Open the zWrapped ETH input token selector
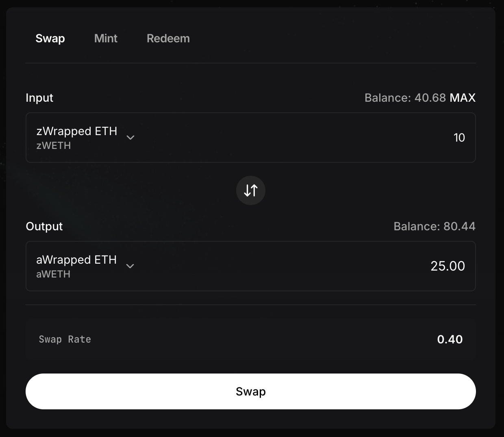 tap(77, 131)
